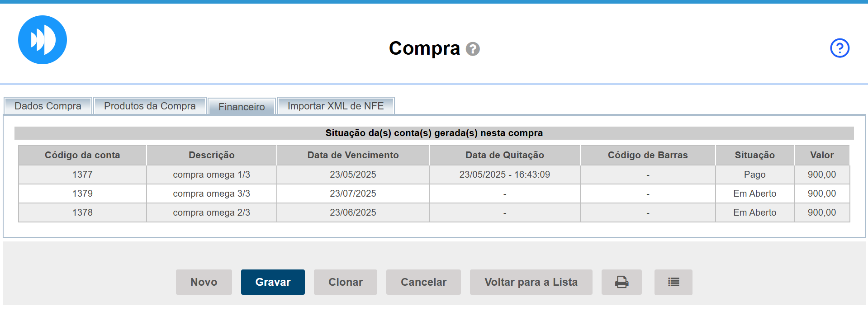Image resolution: width=868 pixels, height=321 pixels.
Task: Click the Pago status cell
Action: point(754,175)
